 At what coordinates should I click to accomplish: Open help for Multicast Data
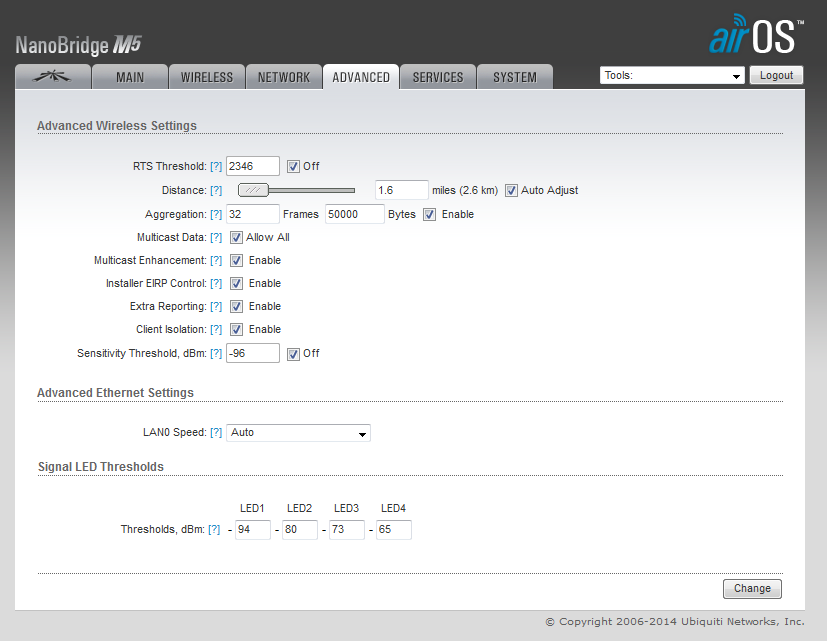tap(216, 237)
